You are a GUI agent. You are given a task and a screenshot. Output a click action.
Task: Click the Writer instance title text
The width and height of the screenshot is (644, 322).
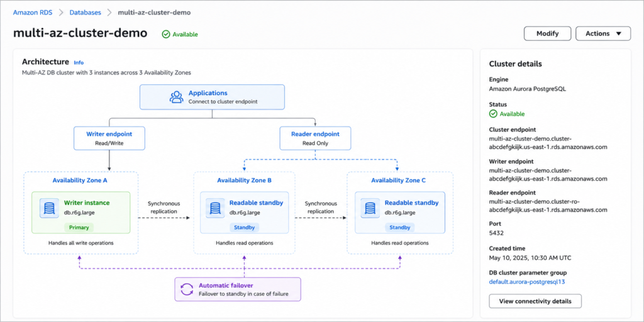click(x=87, y=203)
